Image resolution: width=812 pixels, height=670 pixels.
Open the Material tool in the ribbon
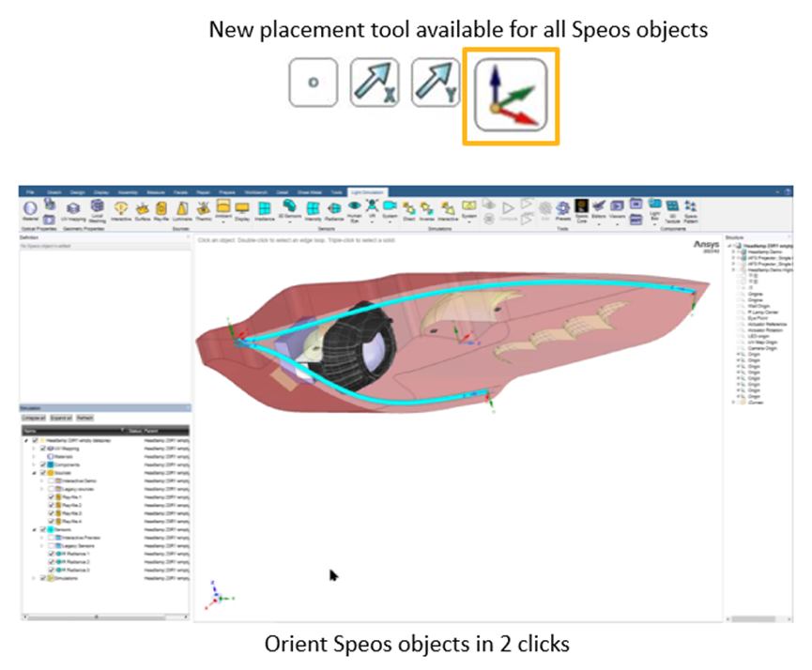(30, 210)
